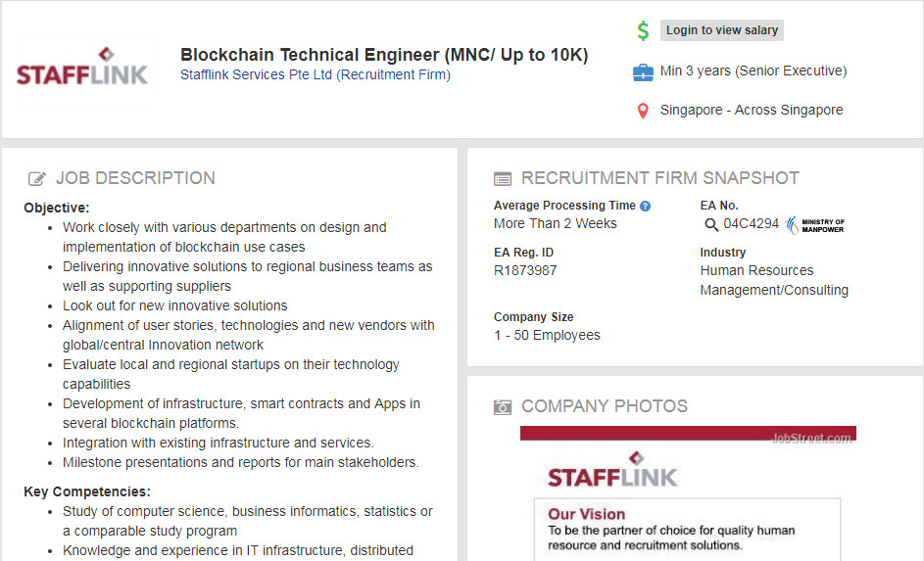Image resolution: width=924 pixels, height=561 pixels.
Task: Select the Job Description section heading
Action: point(135,178)
